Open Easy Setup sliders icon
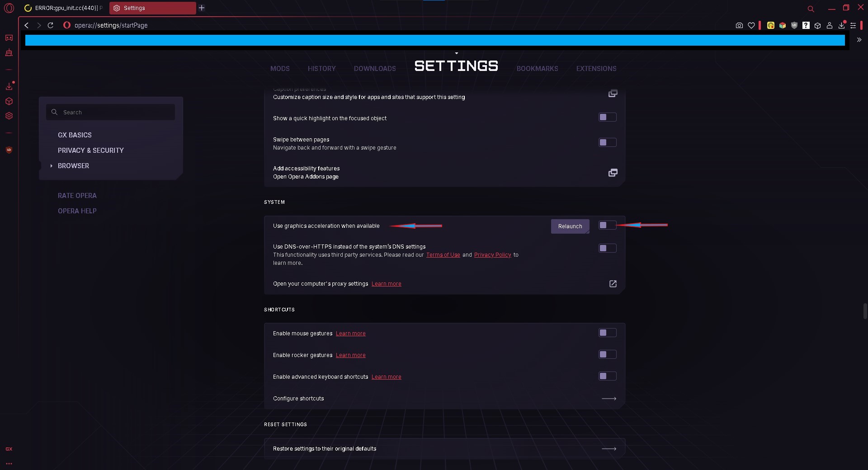 [853, 26]
